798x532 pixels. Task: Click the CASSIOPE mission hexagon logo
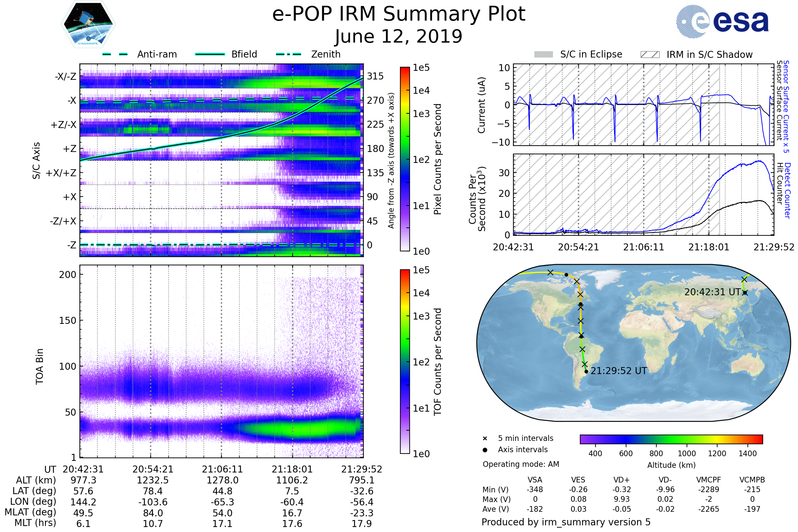click(x=88, y=24)
